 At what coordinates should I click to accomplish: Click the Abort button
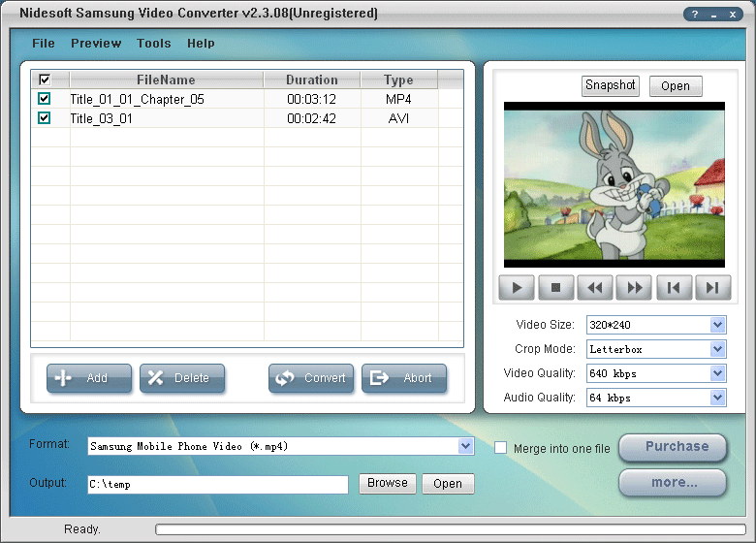coord(404,378)
